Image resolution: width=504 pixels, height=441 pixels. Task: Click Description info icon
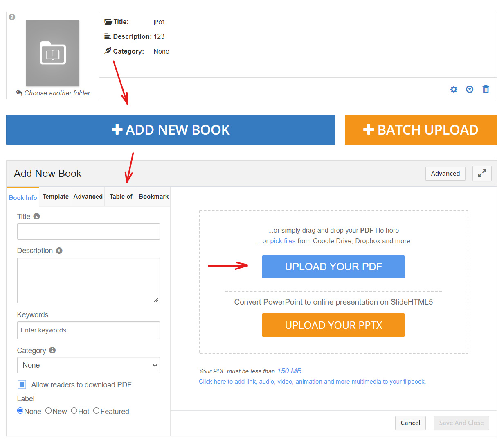(x=59, y=251)
